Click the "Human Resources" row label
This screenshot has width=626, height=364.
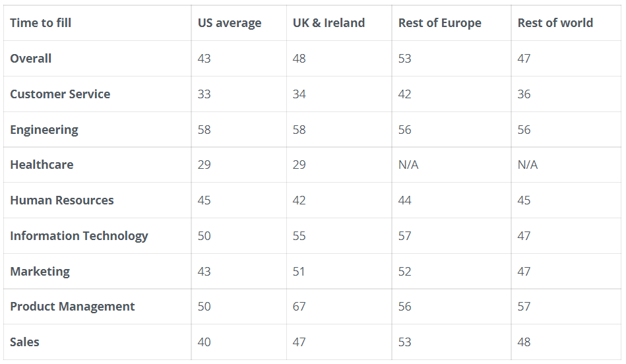(62, 200)
